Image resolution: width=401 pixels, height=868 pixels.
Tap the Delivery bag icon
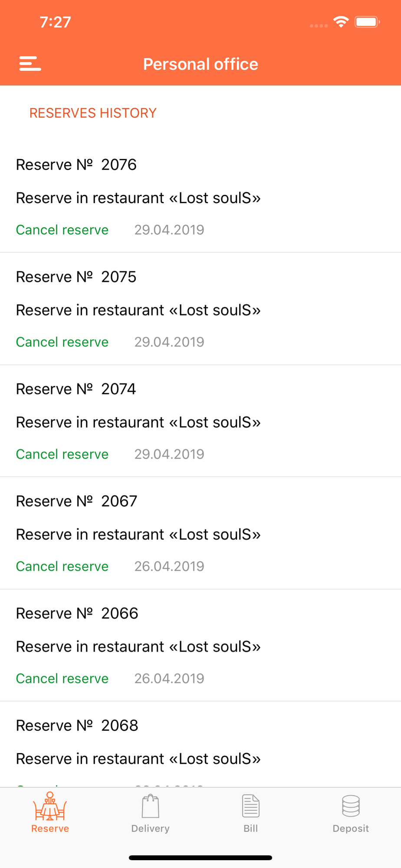[150, 806]
